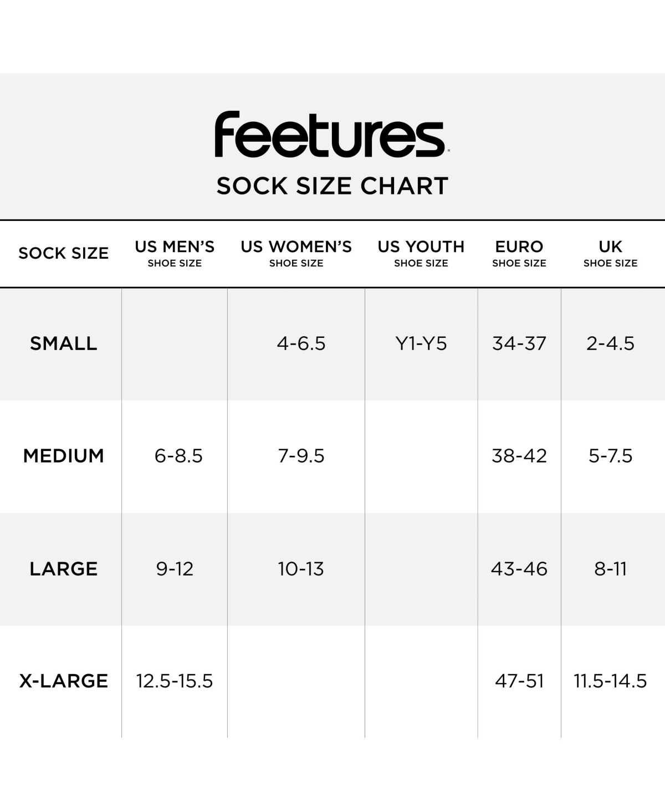
Task: Click the Euro shoe size header
Action: click(x=519, y=253)
